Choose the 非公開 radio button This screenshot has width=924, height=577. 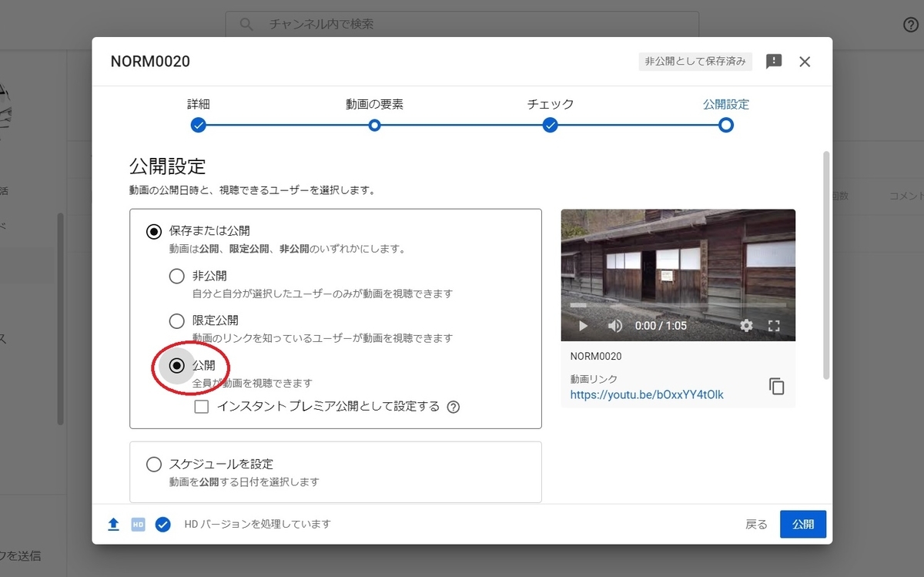pos(177,276)
